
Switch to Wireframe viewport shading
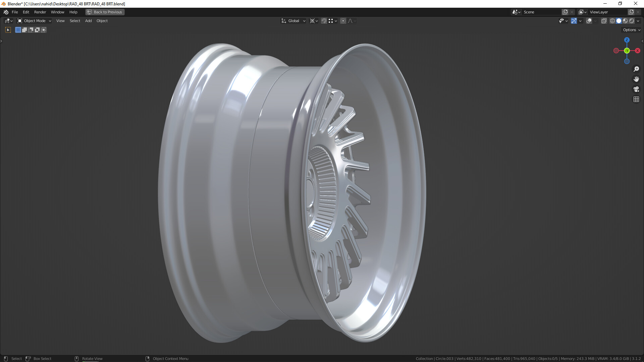point(612,21)
